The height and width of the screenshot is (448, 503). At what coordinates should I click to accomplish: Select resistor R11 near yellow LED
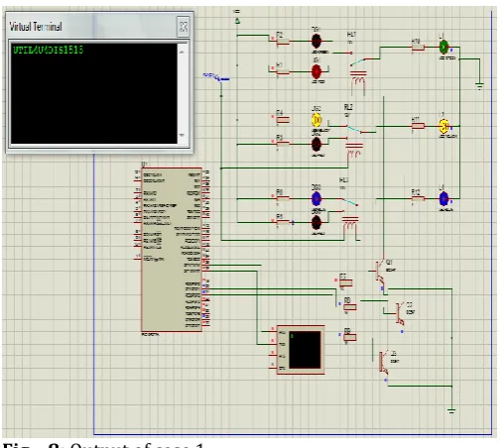418,126
